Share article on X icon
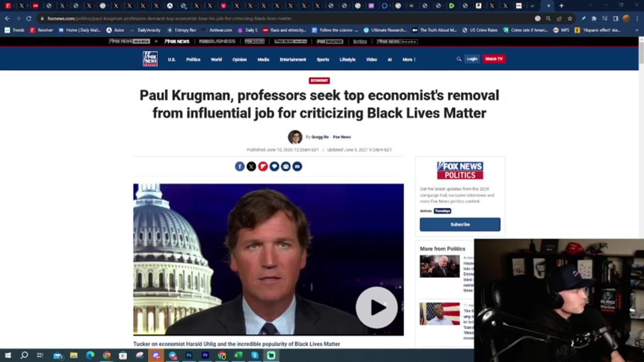Screen dimensions: 644x362 [252, 166]
